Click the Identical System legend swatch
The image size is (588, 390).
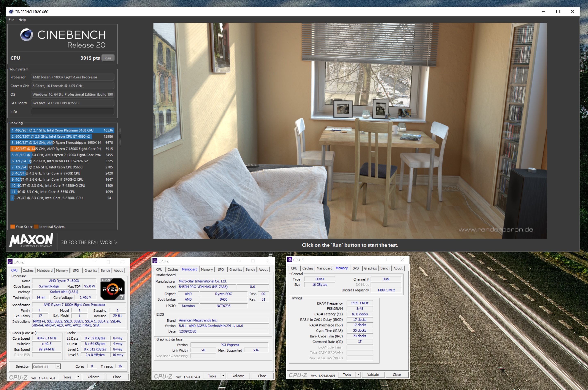[x=36, y=227]
